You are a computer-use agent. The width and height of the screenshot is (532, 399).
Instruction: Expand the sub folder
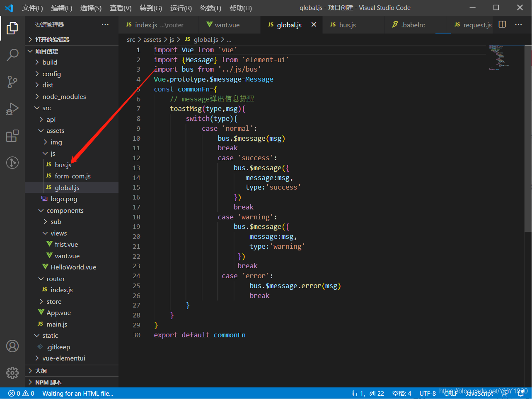click(72, 221)
